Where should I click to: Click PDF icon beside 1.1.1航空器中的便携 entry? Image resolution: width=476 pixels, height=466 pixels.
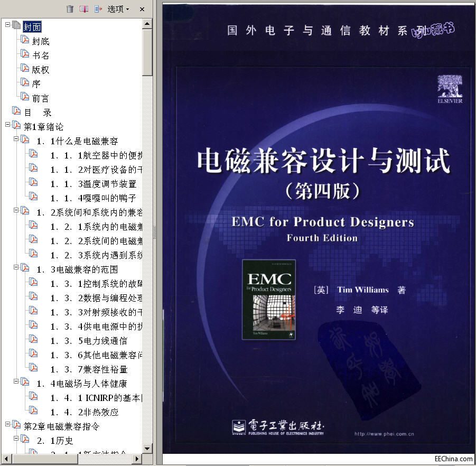(33, 153)
